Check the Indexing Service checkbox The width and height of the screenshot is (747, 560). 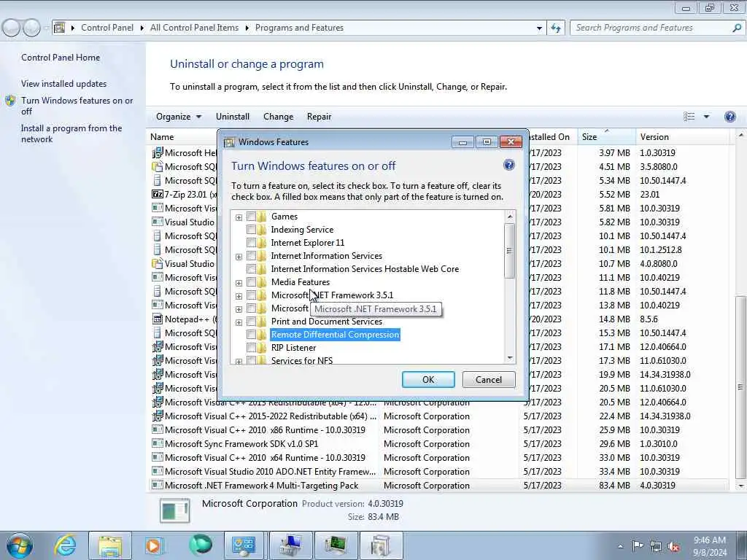coord(251,230)
